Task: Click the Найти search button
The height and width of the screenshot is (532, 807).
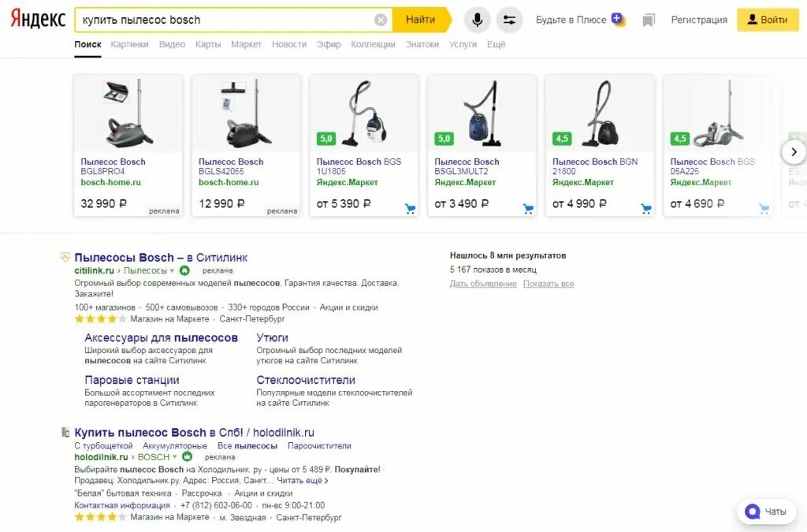Action: [421, 20]
